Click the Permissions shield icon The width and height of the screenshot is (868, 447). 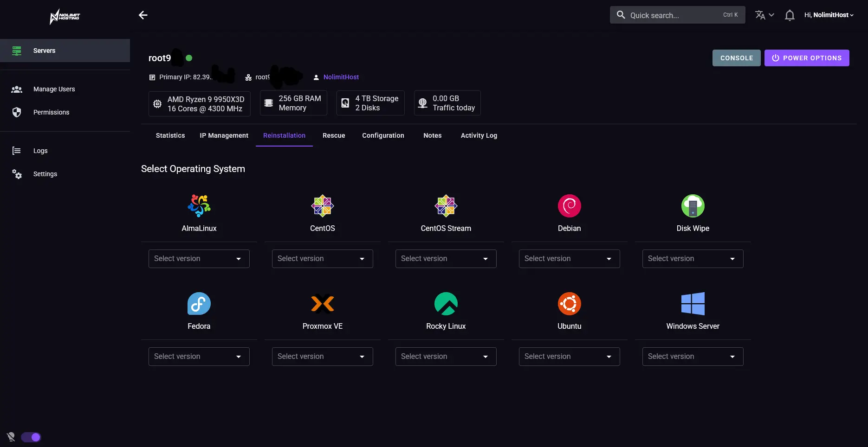click(x=17, y=112)
